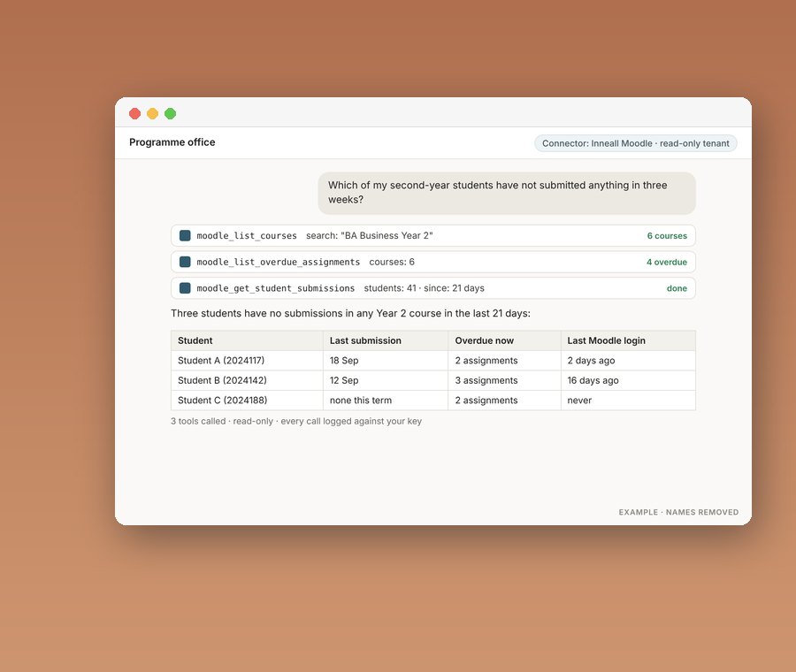The image size is (796, 672).
Task: Click the 'Three students have no submissions' summary line
Action: pos(350,313)
